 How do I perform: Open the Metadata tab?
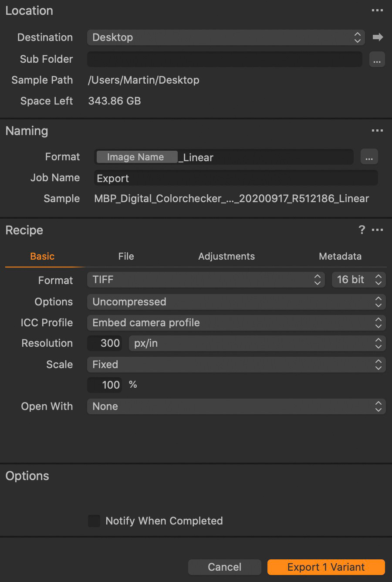click(x=340, y=256)
